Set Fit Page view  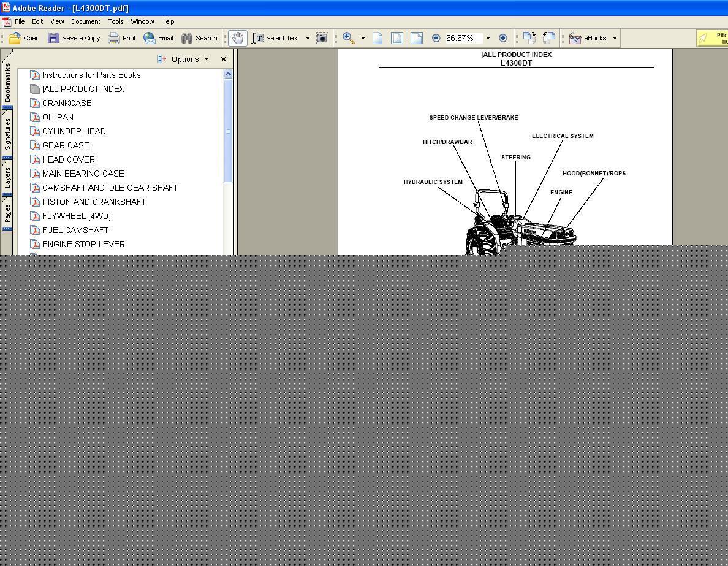point(397,38)
